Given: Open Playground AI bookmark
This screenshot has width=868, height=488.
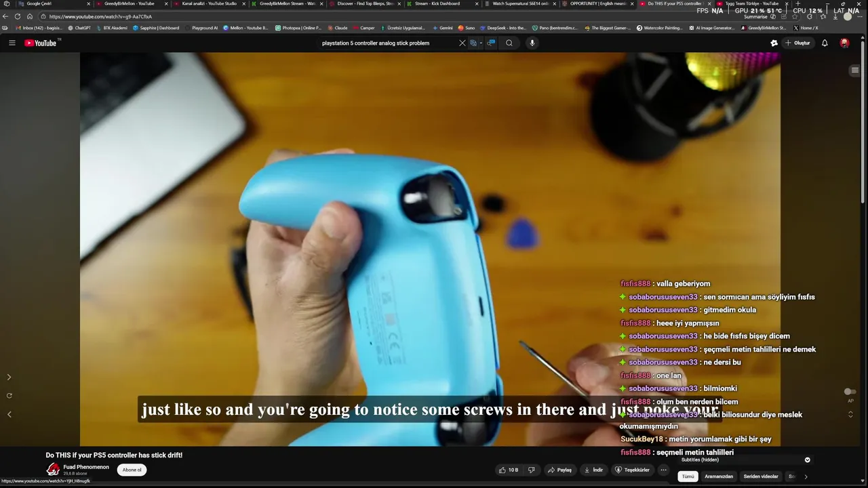Looking at the screenshot, I should point(201,28).
